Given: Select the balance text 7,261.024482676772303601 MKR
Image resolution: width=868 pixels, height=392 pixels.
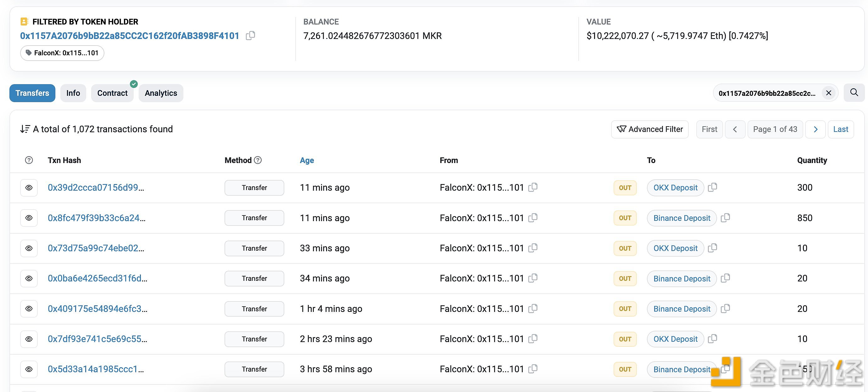Looking at the screenshot, I should click(x=372, y=36).
